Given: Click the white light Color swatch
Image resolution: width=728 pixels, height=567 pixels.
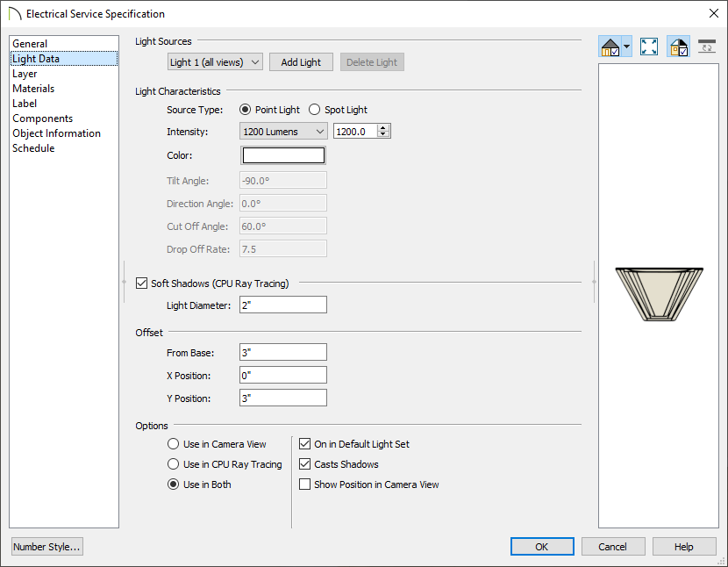Looking at the screenshot, I should click(x=282, y=155).
